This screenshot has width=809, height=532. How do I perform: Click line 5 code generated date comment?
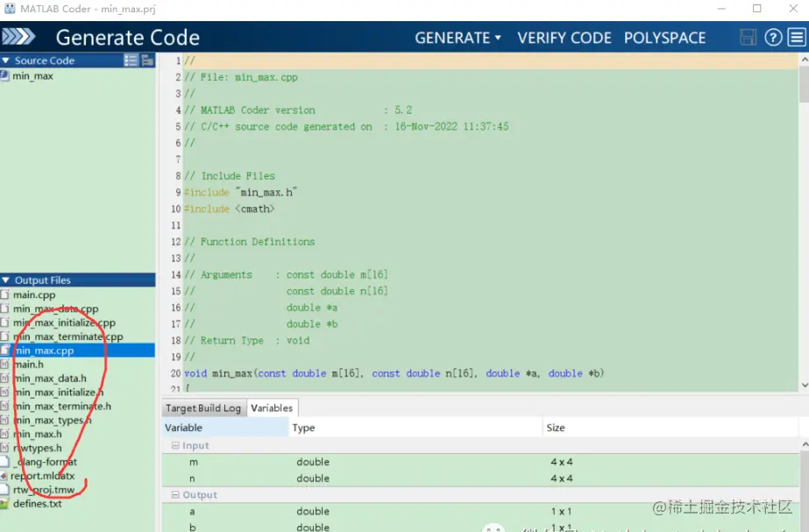point(346,126)
